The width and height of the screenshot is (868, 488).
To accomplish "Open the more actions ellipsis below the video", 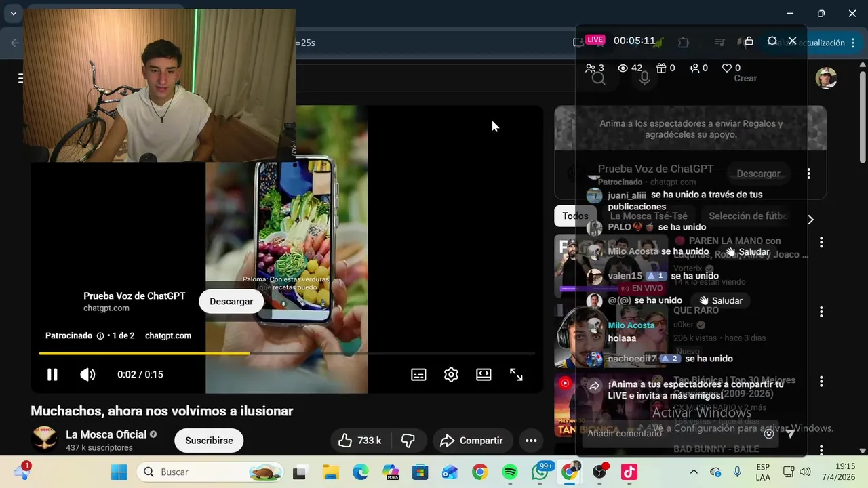I will click(x=531, y=441).
